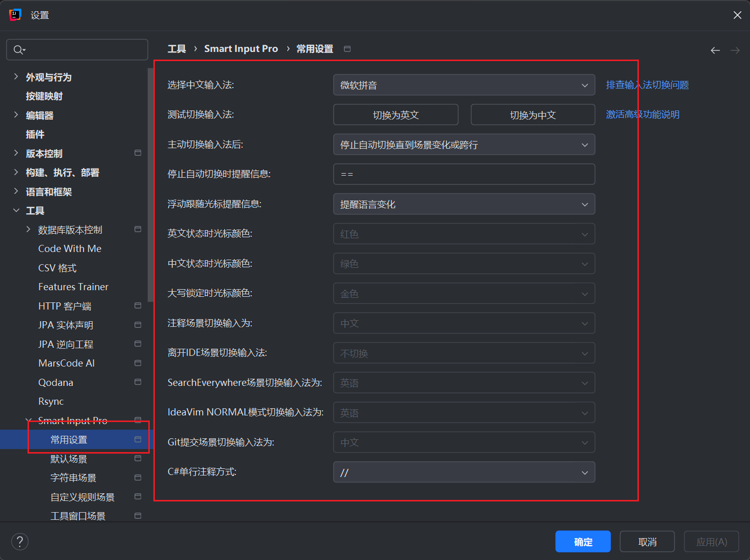This screenshot has height=560, width=750.
Task: Open help via the question mark icon
Action: coord(19,541)
